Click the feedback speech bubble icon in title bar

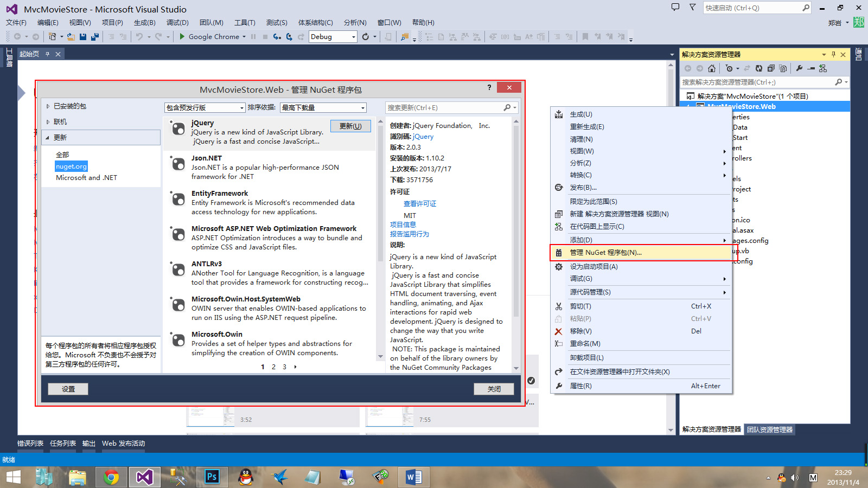pyautogui.click(x=675, y=7)
